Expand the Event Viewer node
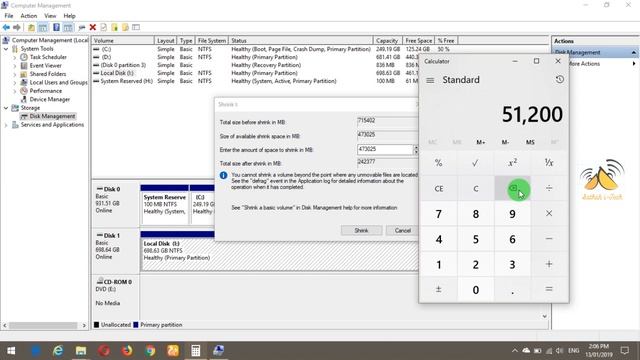The width and height of the screenshot is (640, 360). [x=15, y=66]
